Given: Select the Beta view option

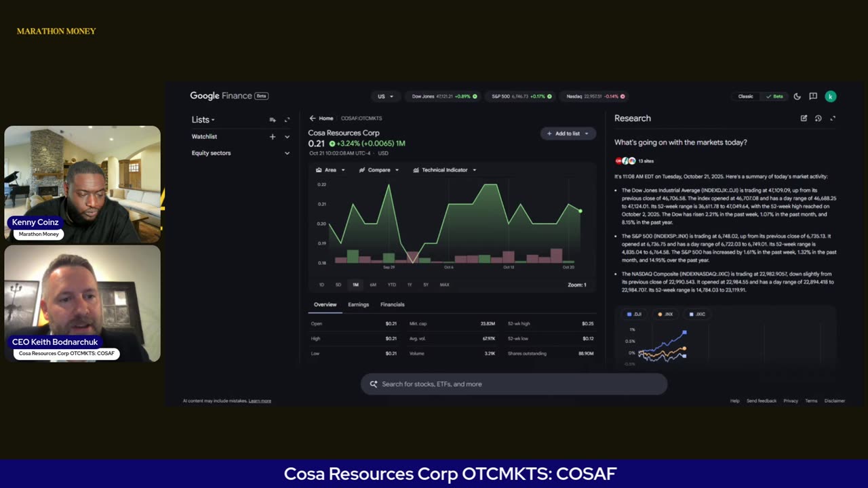Looking at the screenshot, I should point(774,96).
